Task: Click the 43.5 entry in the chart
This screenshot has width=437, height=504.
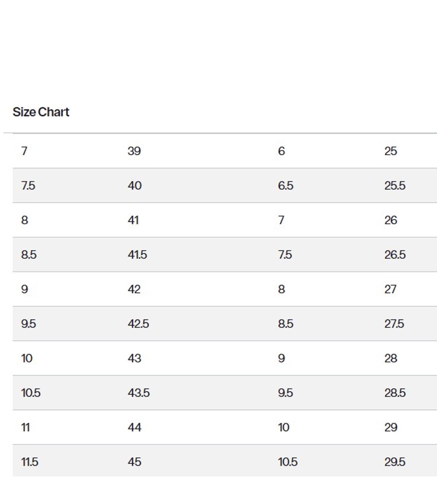Action: [138, 393]
